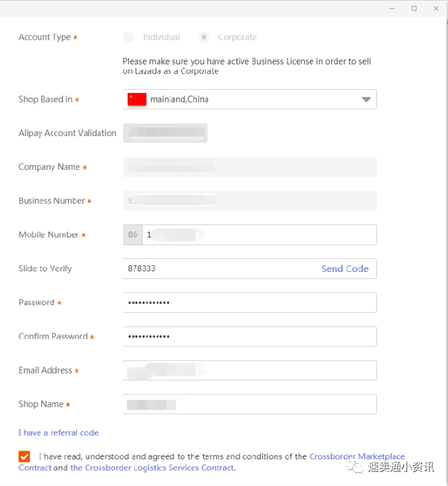This screenshot has width=448, height=486.
Task: Select the Individual account type radio
Action: (128, 37)
